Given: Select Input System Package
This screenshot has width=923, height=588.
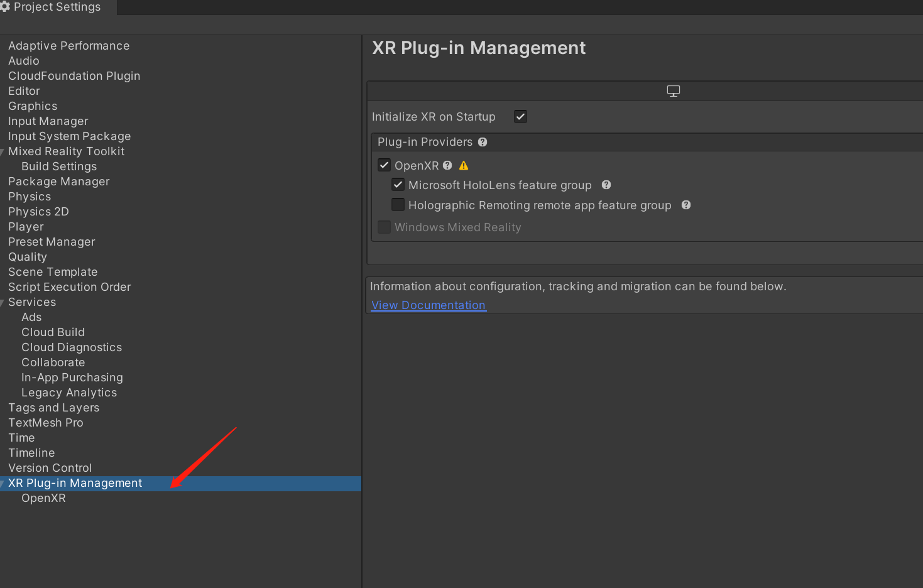Looking at the screenshot, I should pyautogui.click(x=70, y=136).
